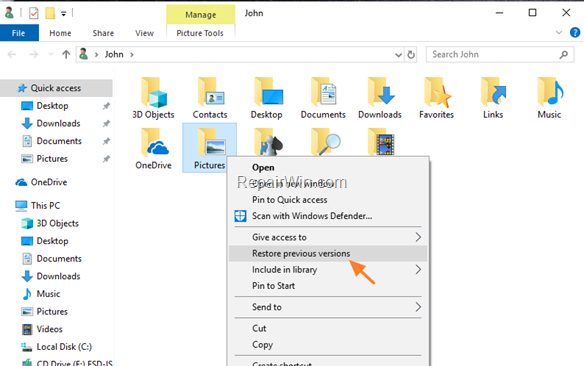Click the chevron before John in address bar
This screenshot has width=584, height=366.
click(x=96, y=55)
